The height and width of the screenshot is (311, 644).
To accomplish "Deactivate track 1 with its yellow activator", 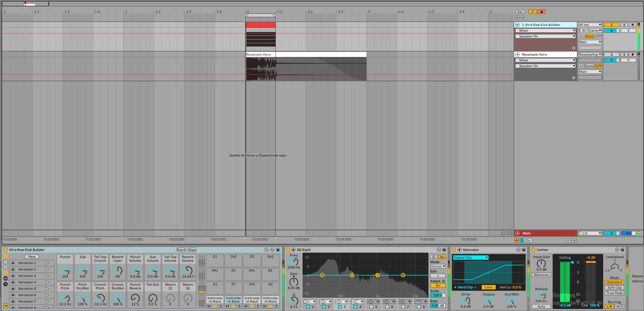I will 611,25.
